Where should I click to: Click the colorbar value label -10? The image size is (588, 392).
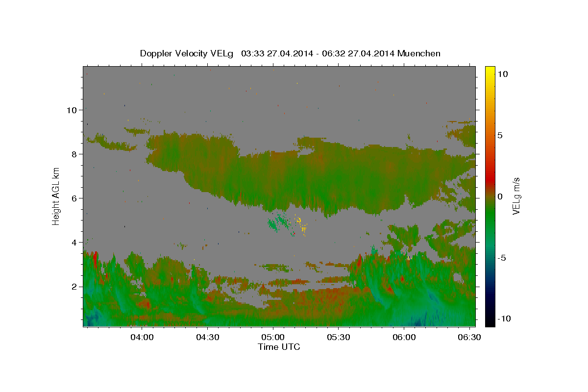(x=504, y=318)
